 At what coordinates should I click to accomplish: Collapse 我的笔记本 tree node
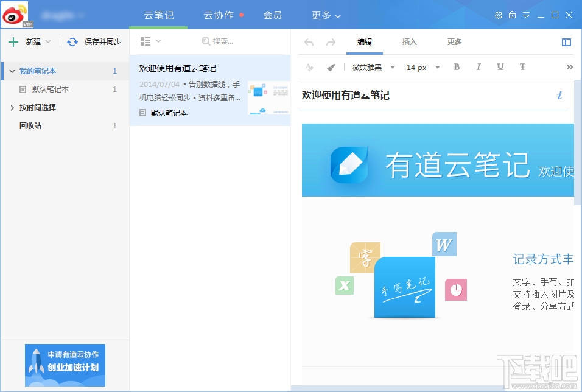12,71
